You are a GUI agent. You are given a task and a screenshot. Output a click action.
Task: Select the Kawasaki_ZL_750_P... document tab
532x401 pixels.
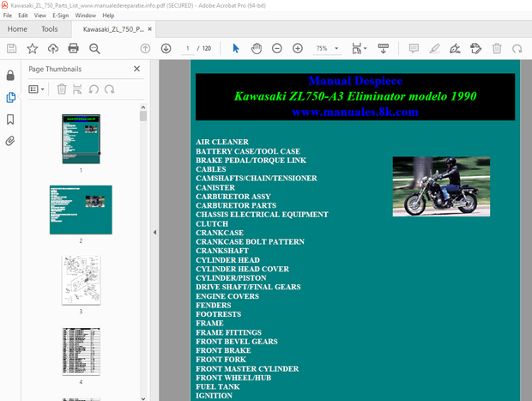tap(113, 29)
